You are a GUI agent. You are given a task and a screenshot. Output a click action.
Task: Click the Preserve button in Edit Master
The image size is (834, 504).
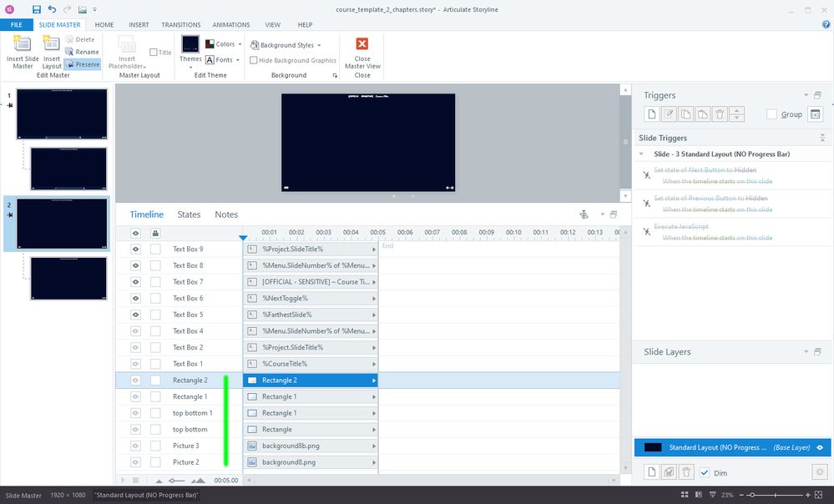pos(82,64)
